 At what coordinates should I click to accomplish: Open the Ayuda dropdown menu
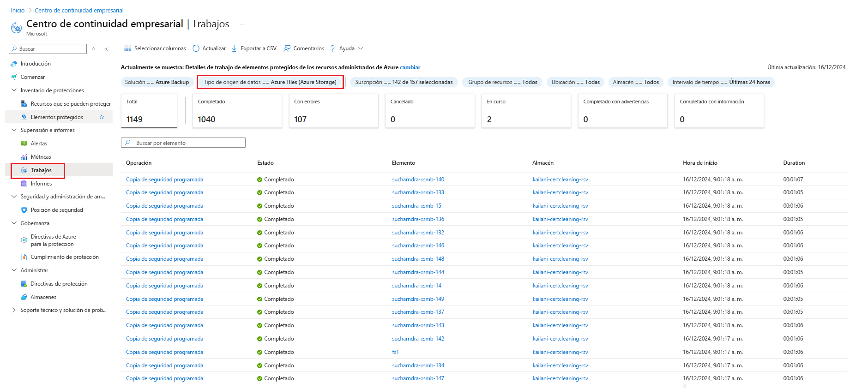(347, 48)
